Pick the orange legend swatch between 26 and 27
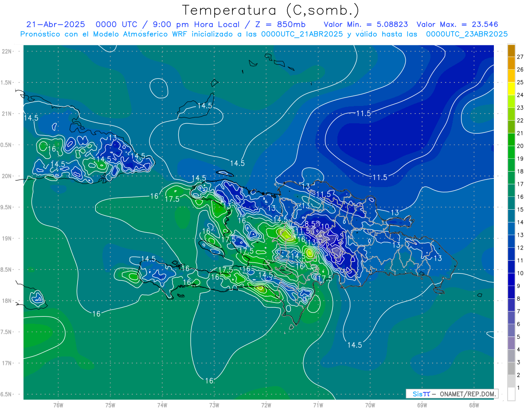Screen dimensions: 532x411 [x=511, y=63]
